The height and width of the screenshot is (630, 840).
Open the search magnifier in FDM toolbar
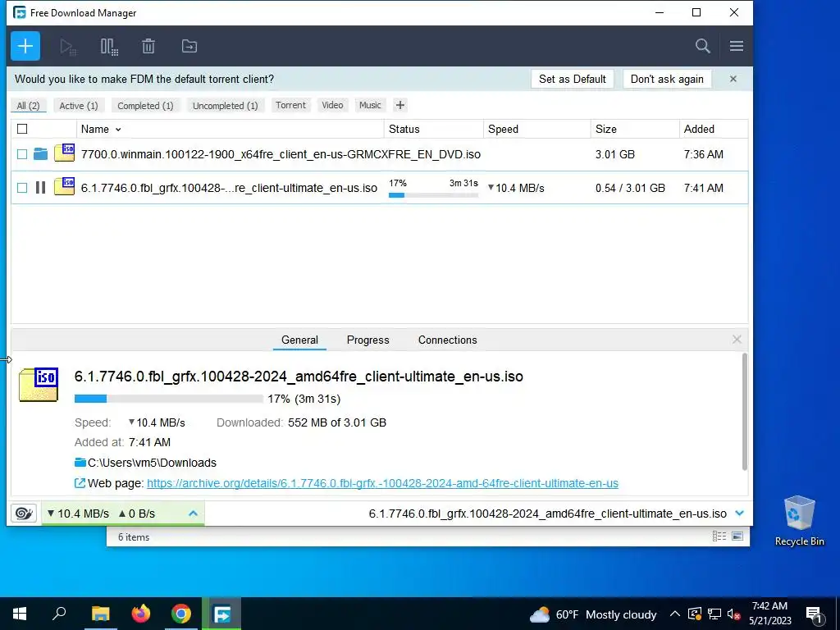point(703,46)
